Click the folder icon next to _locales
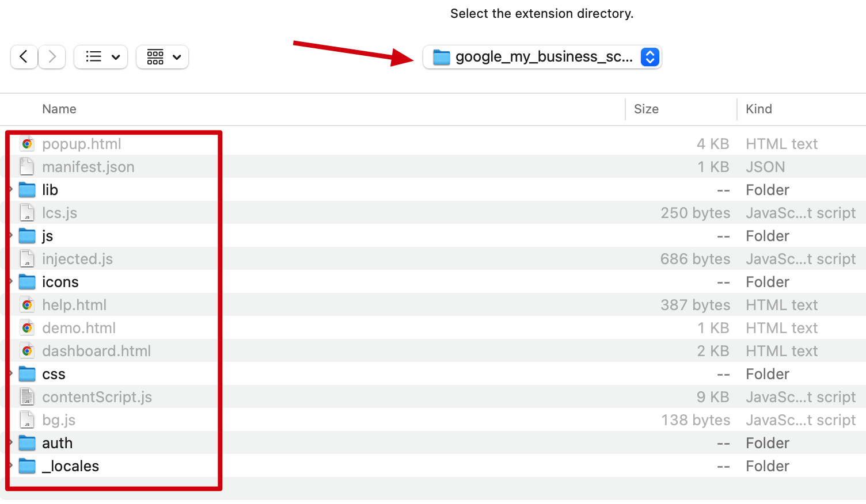 coord(27,465)
